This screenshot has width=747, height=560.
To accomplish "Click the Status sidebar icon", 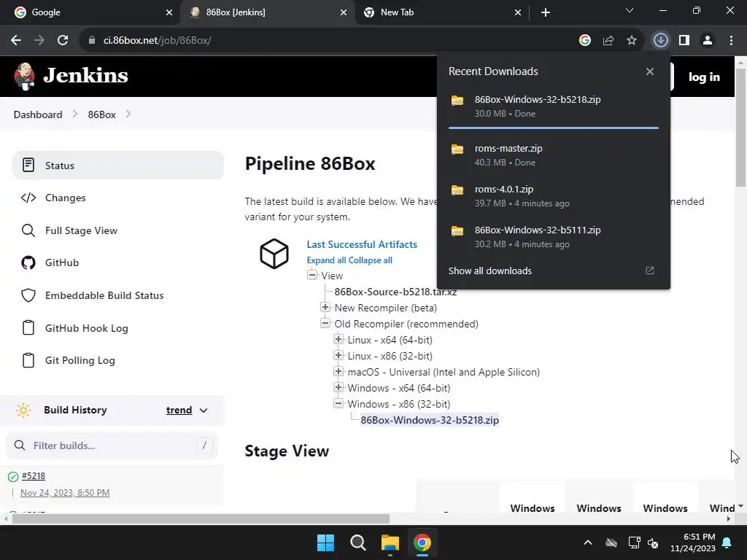I will pos(28,166).
